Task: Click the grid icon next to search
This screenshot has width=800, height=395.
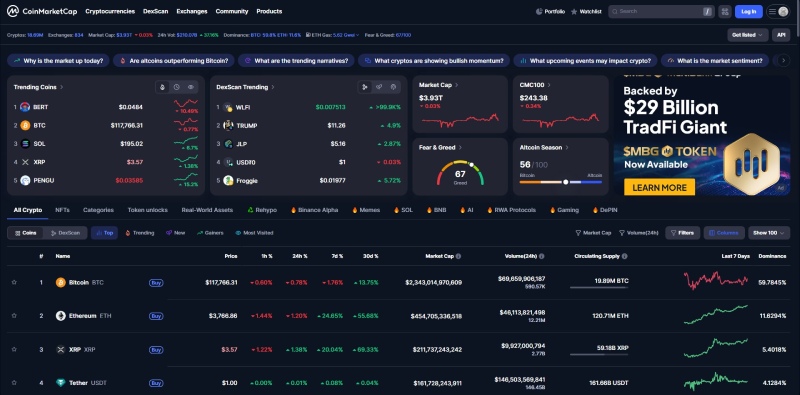Action: (x=724, y=11)
